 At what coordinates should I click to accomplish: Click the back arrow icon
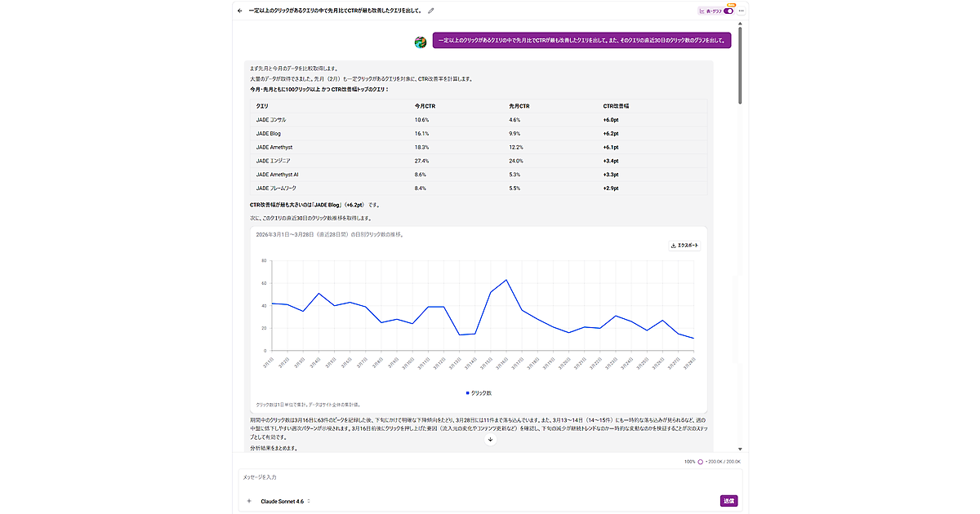[x=240, y=11]
